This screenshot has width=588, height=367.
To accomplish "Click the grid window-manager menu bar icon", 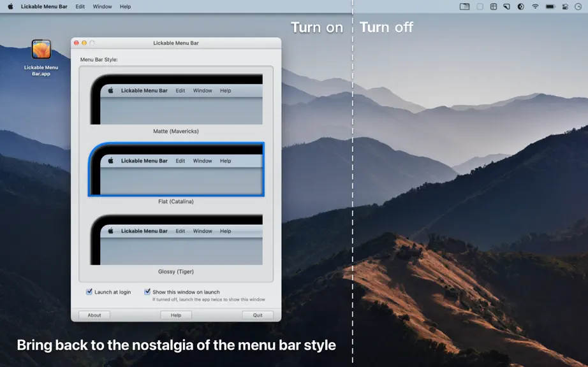I will tap(494, 6).
